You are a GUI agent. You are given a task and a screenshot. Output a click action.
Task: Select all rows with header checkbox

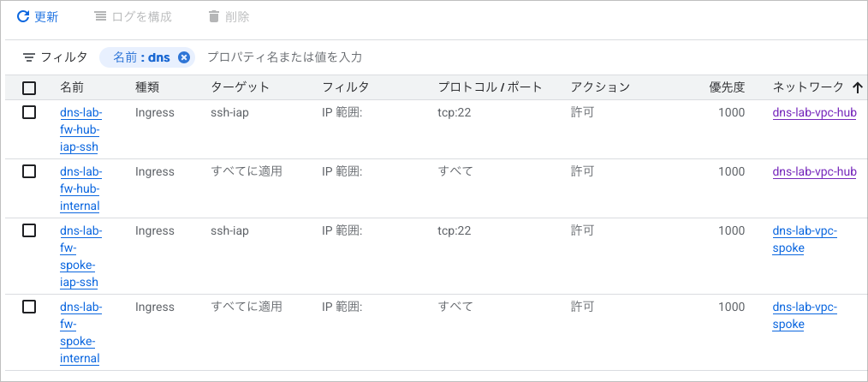[x=29, y=87]
